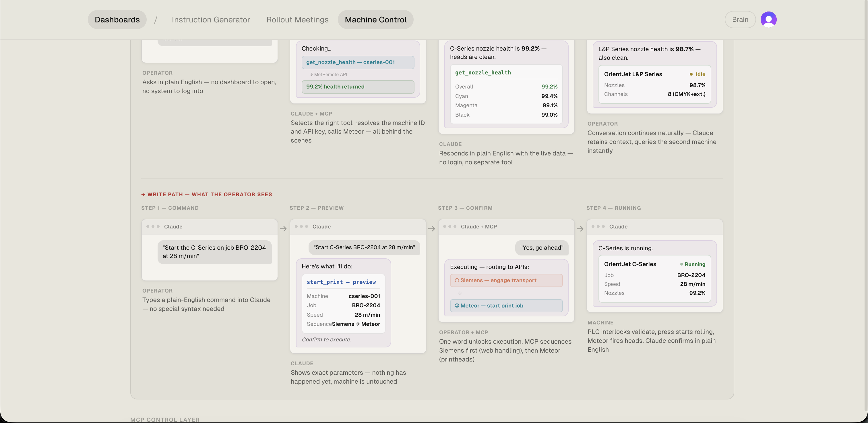Image resolution: width=868 pixels, height=423 pixels.
Task: Click the circled 1 icon on Siemens engage transport
Action: coord(457,280)
